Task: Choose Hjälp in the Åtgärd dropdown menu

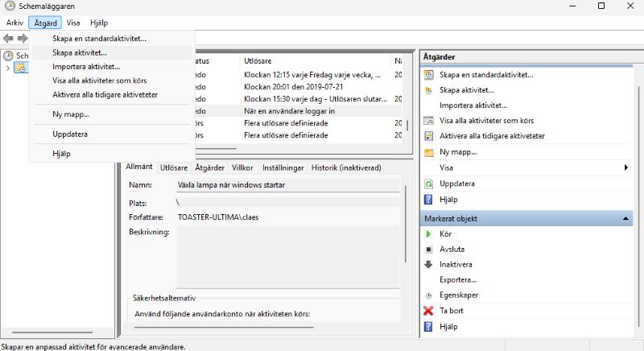Action: click(x=112, y=154)
